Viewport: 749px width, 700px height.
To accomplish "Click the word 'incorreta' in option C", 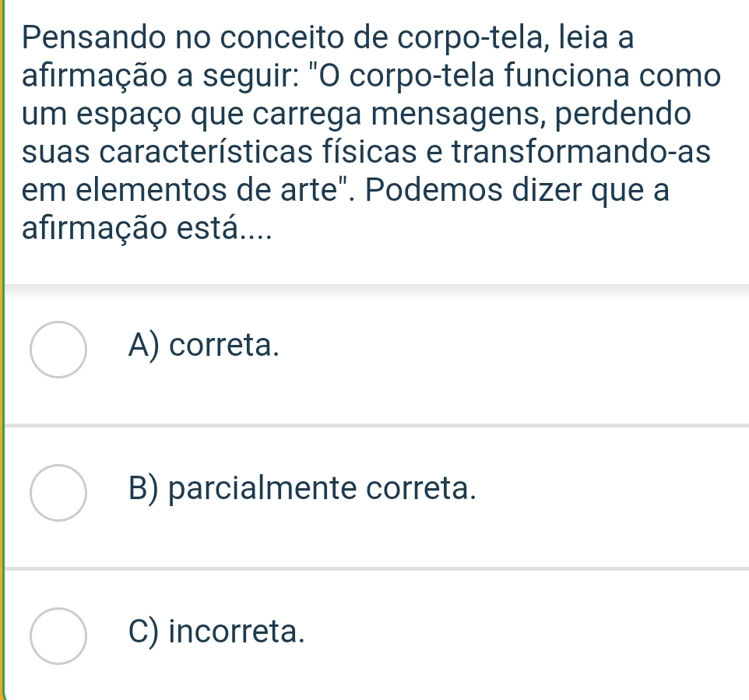I will [x=235, y=631].
